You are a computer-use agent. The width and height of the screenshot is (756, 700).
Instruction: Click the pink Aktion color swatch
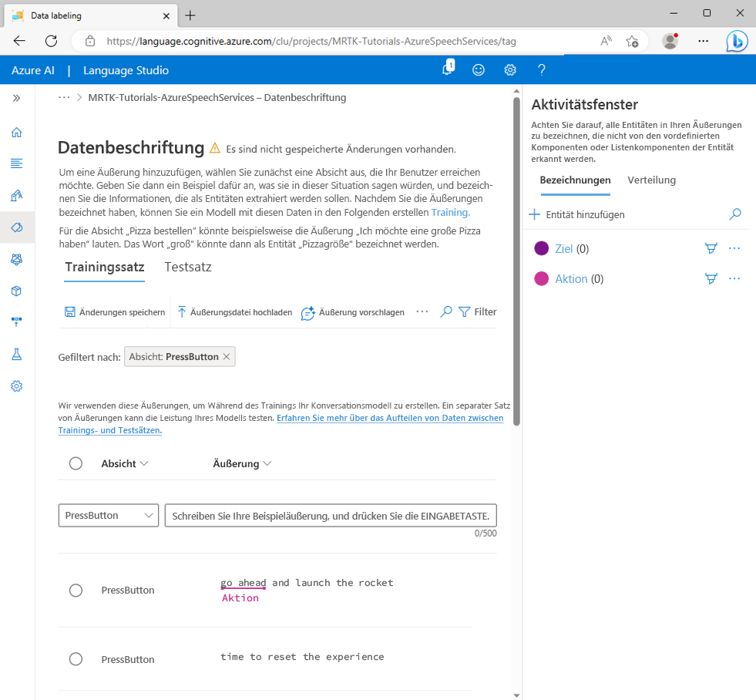pos(542,278)
